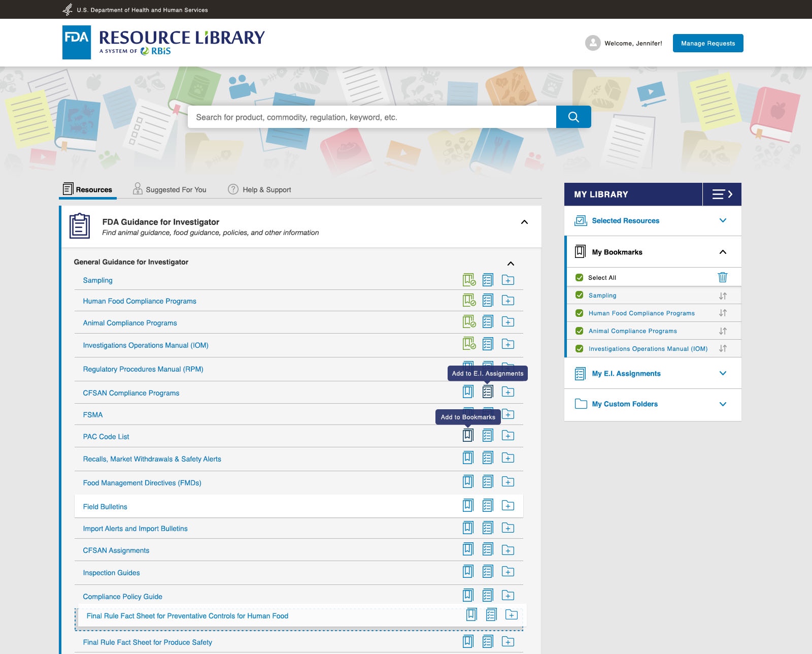Switch to the Resources tab
812x654 pixels.
(x=87, y=189)
